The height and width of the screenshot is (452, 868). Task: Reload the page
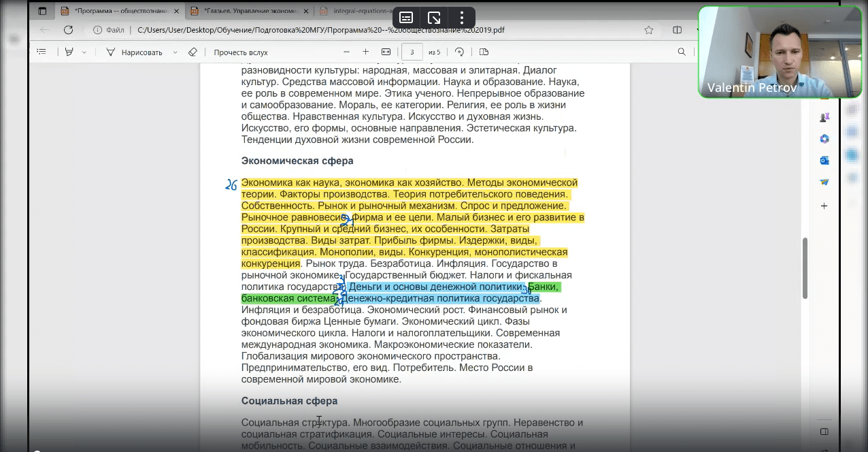coord(68,30)
